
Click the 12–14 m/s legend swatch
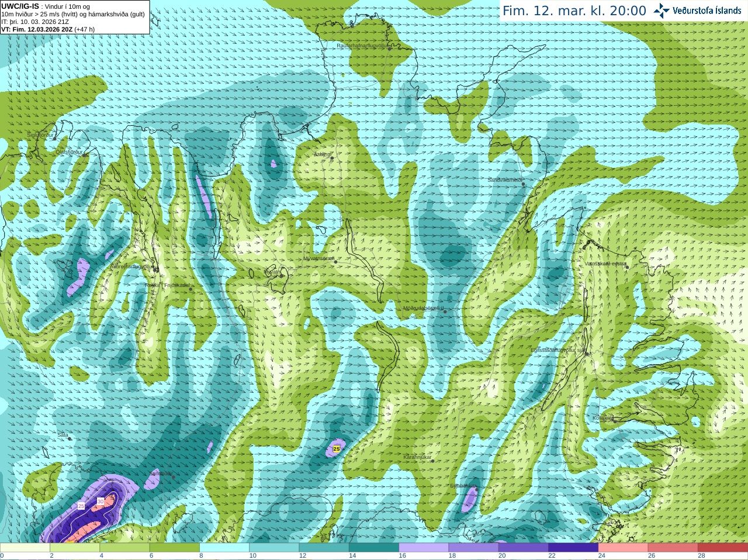(324, 548)
